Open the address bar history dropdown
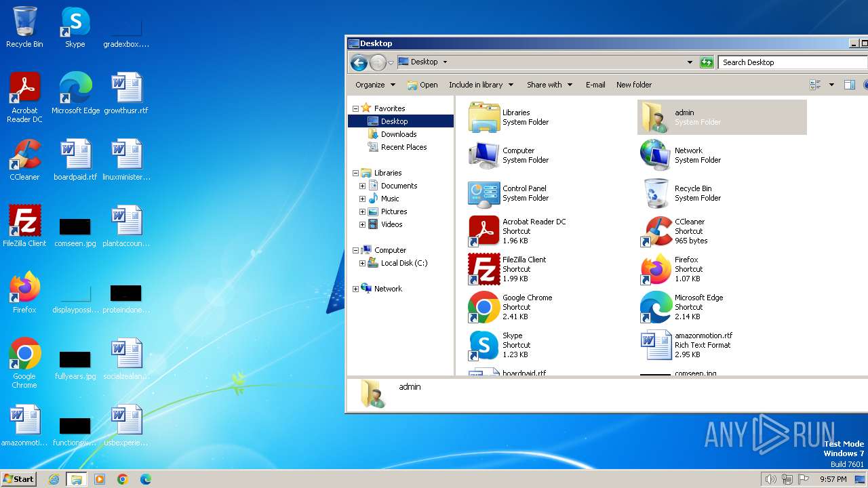Image resolution: width=868 pixels, height=488 pixels. [690, 62]
